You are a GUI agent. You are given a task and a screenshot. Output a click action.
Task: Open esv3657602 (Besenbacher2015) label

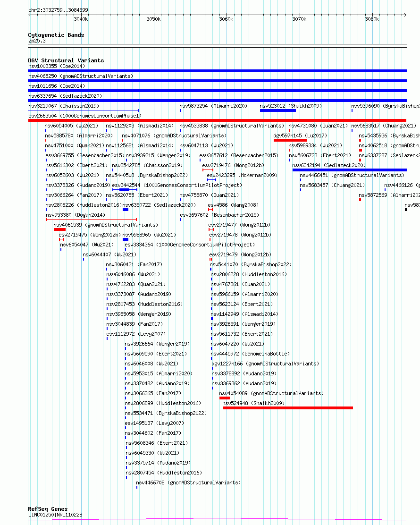(219, 215)
